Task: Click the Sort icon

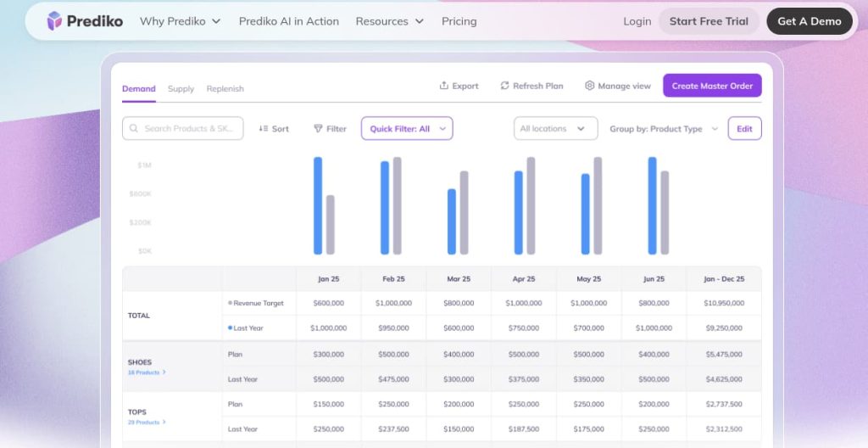Action: [x=263, y=129]
